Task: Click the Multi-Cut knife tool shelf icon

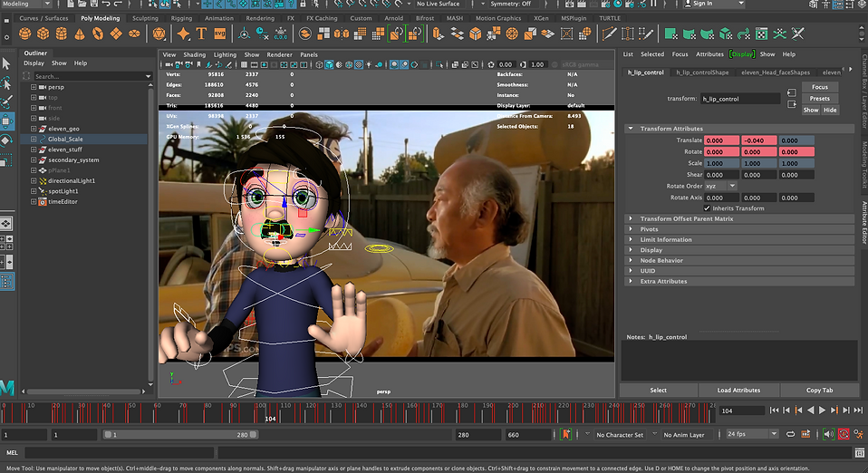Action: coord(610,34)
